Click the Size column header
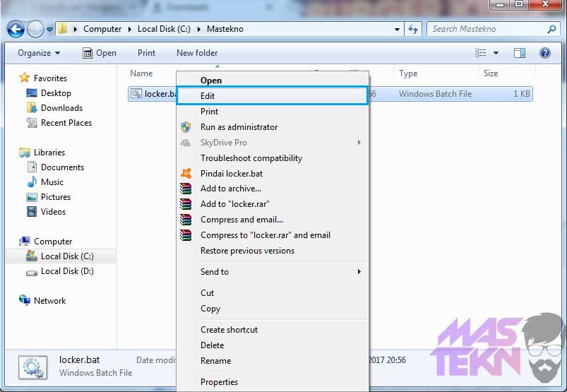This screenshot has height=392, width=567. click(491, 73)
